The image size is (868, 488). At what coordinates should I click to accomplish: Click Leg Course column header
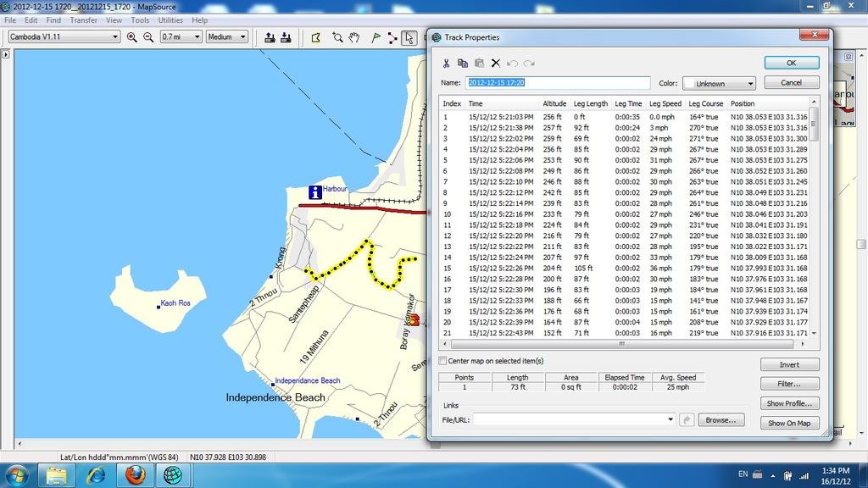(x=706, y=103)
